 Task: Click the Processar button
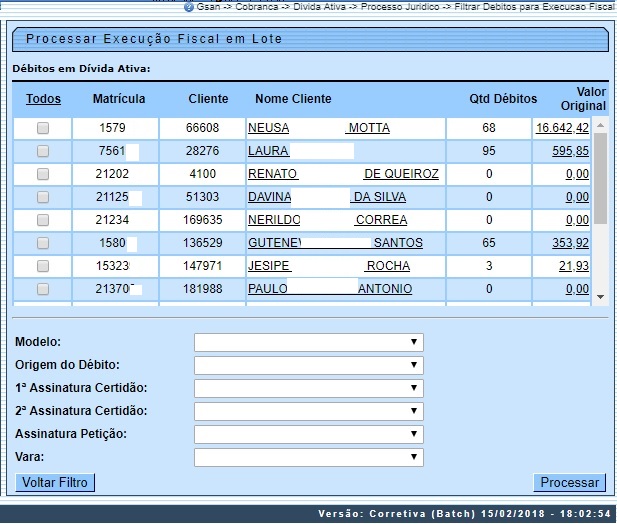[x=569, y=483]
